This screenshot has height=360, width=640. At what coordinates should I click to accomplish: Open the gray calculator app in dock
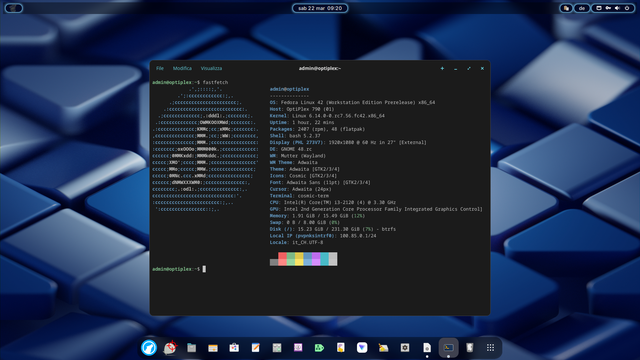277,348
